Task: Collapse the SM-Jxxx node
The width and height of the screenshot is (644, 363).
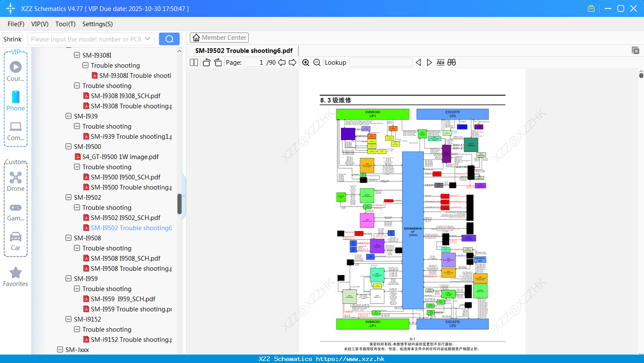Action: click(x=60, y=349)
